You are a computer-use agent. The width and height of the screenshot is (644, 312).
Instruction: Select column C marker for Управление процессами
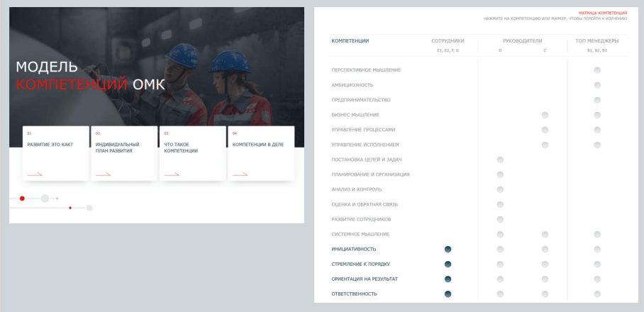click(545, 130)
